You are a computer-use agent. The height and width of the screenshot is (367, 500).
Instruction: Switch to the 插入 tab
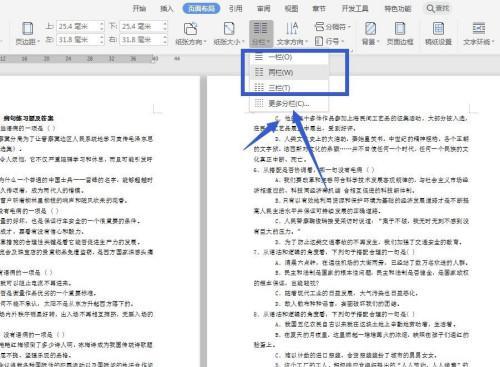(x=167, y=8)
